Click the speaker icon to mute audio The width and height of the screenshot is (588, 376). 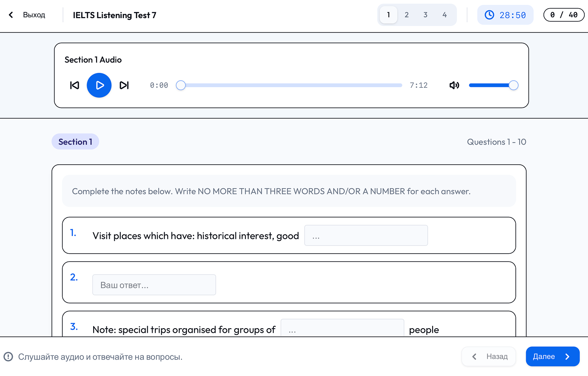point(454,85)
